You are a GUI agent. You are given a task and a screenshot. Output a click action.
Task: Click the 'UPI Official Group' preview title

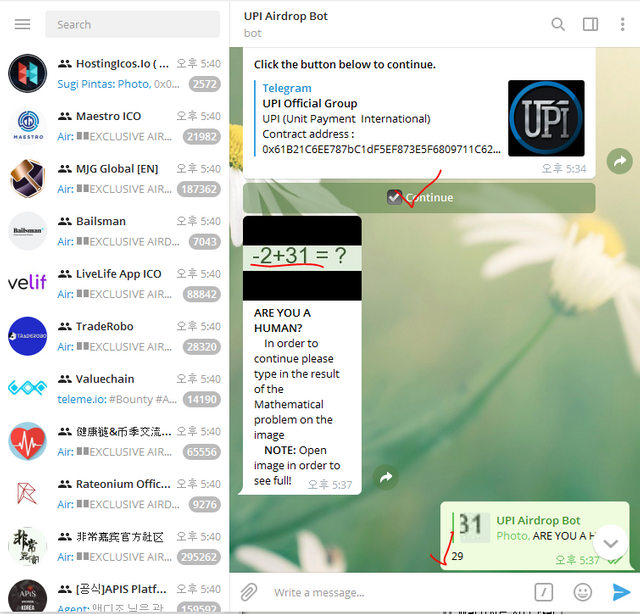point(310,103)
